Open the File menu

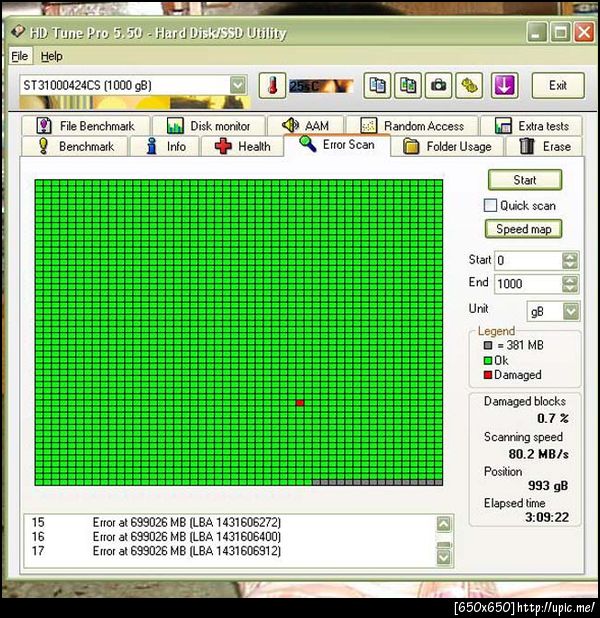pos(20,56)
